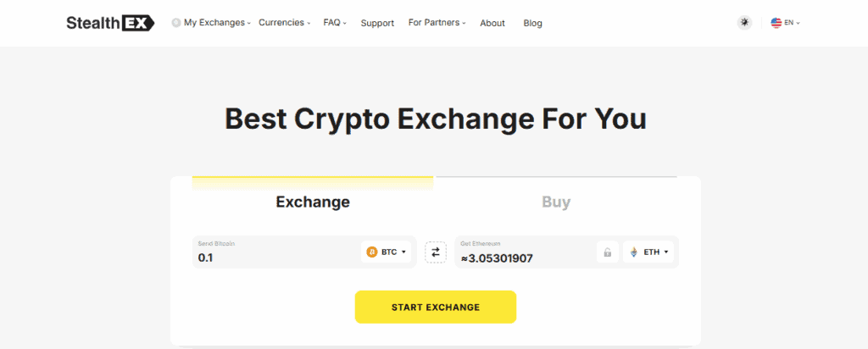Click the Ethereum diamond icon
This screenshot has width=868, height=349.
click(x=635, y=252)
